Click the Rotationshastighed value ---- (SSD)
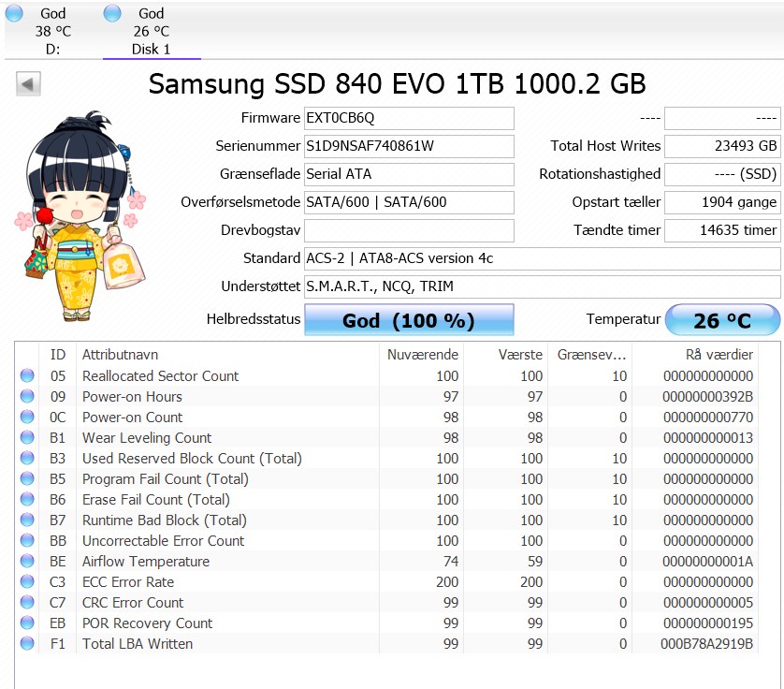The image size is (784, 689). tap(722, 174)
